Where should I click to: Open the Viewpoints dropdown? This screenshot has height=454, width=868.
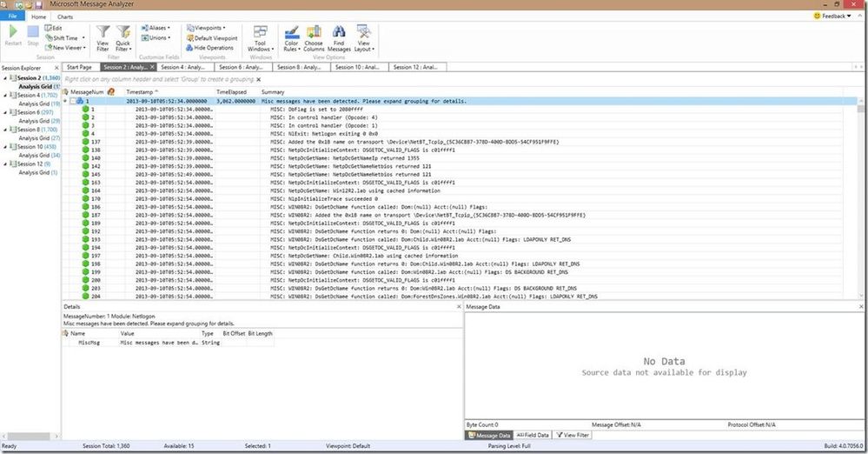(x=206, y=28)
